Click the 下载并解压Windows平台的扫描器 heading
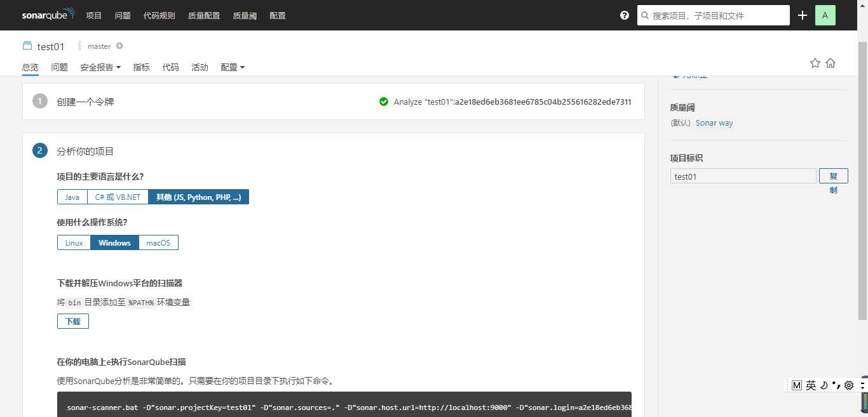The height and width of the screenshot is (417, 868). coord(120,283)
